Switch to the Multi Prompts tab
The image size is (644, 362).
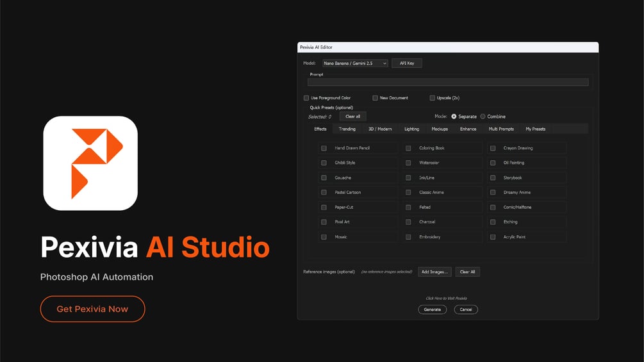[x=501, y=129]
